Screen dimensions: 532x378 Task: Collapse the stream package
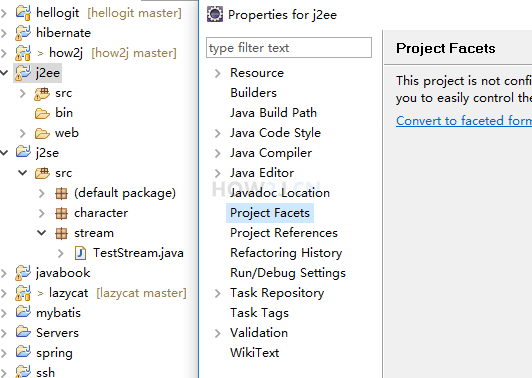click(x=41, y=233)
